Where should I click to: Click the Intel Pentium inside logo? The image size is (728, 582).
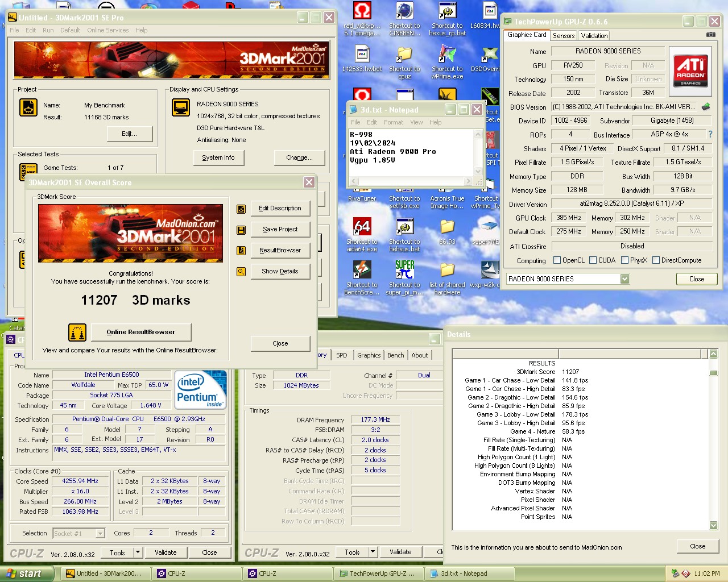tap(201, 390)
